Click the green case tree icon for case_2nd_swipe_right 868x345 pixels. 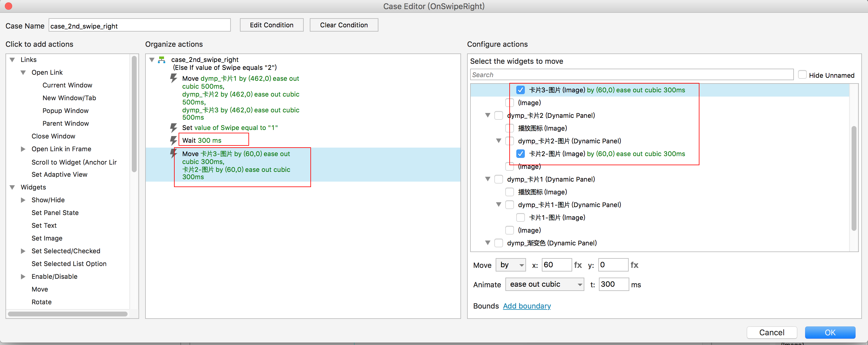point(162,60)
